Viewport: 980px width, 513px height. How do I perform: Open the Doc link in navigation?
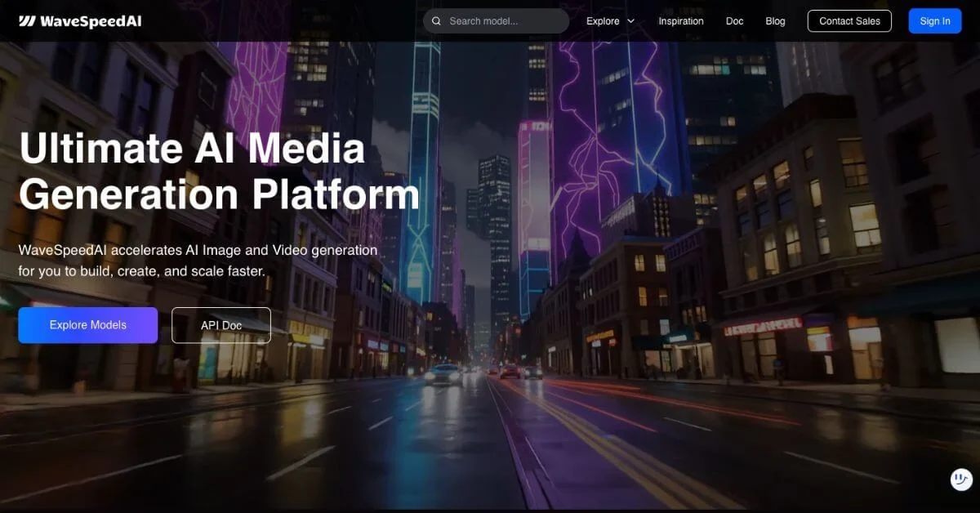click(x=734, y=21)
